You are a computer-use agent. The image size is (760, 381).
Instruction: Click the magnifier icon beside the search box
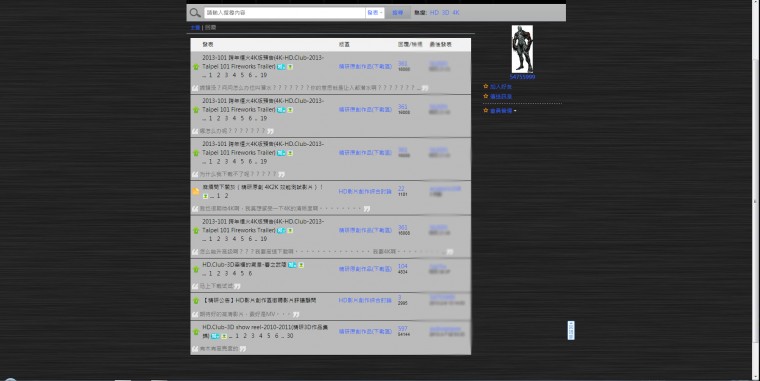click(195, 13)
